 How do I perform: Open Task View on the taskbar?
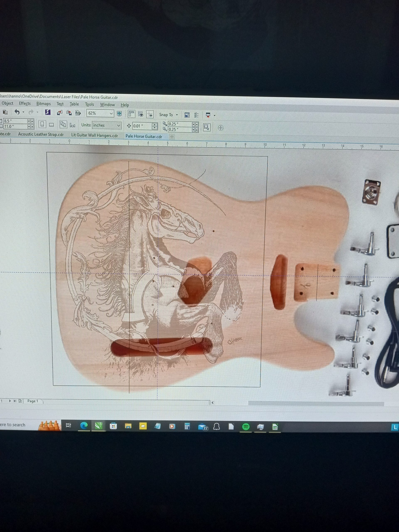[69, 425]
